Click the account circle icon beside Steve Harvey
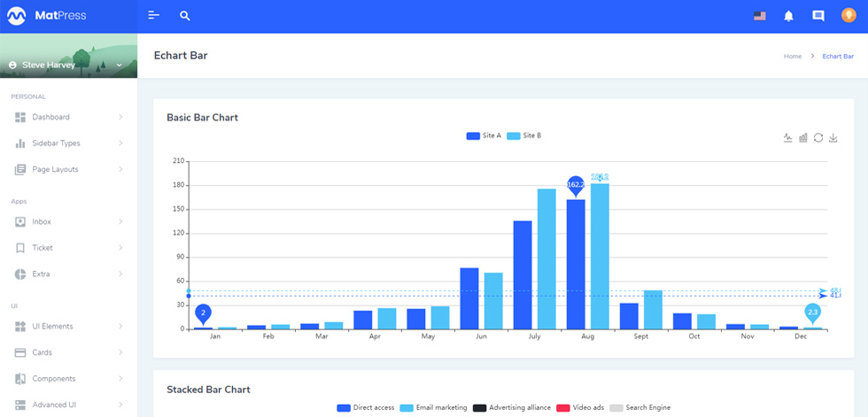Viewport: 868px width, 417px height. (12, 66)
